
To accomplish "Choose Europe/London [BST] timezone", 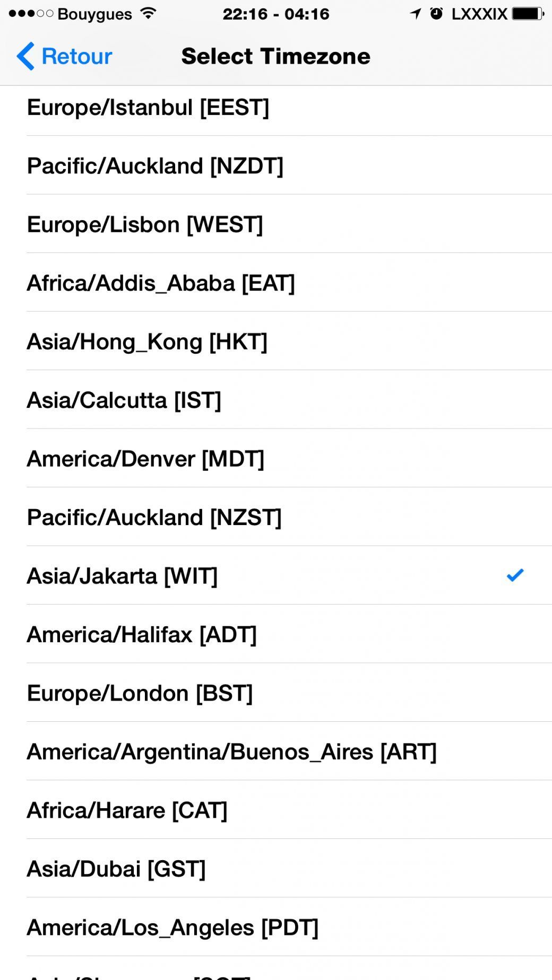I will [x=140, y=693].
